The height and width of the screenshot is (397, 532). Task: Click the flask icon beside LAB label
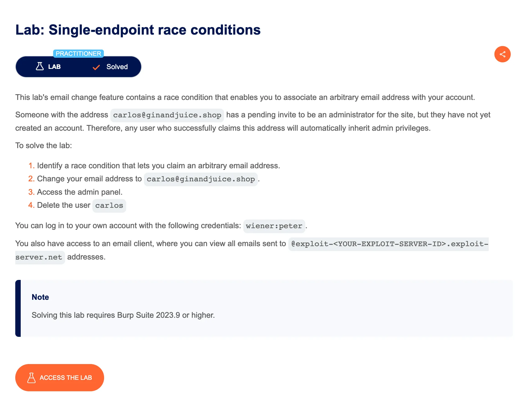click(40, 66)
